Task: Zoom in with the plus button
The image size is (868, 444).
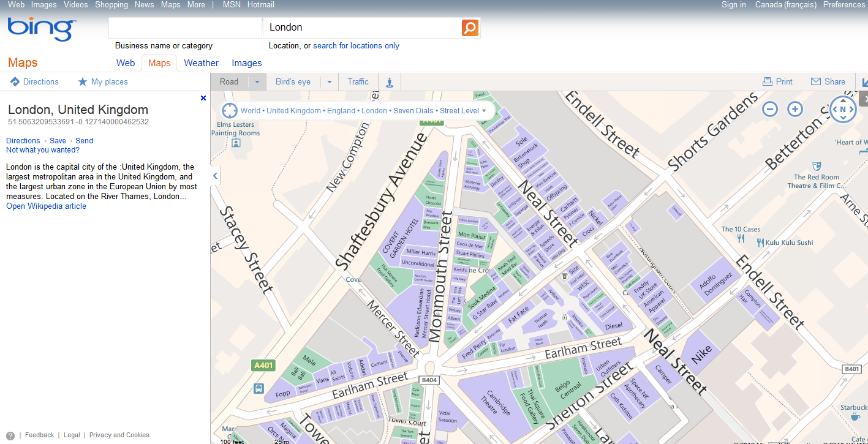Action: pos(795,109)
